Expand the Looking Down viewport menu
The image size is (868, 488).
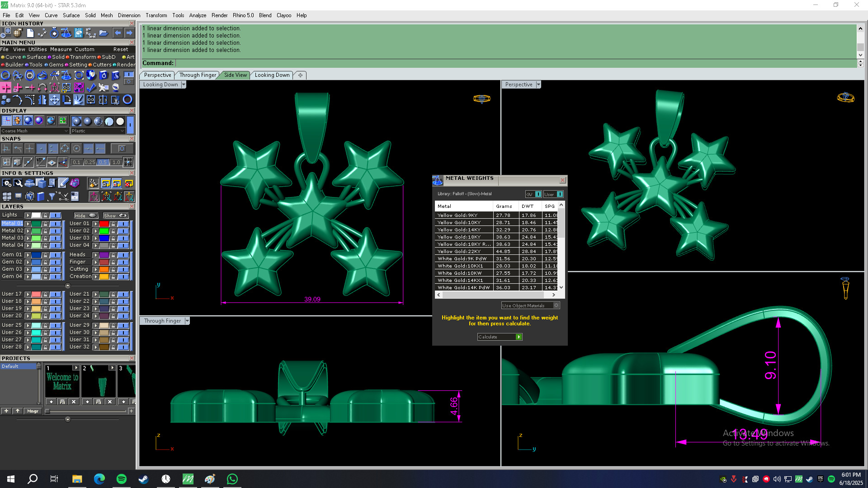tap(184, 84)
